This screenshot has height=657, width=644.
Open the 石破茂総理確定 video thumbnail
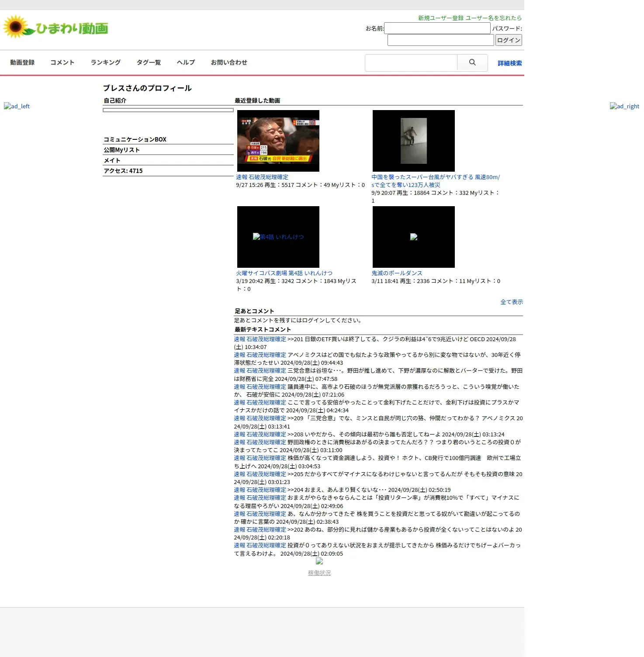[x=278, y=141]
